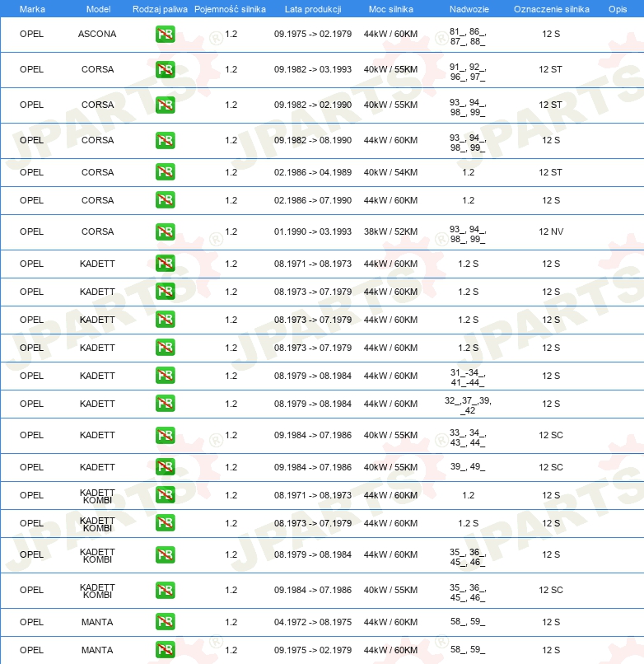Click the fuel icon for KADETT KOMBI 09.1984 -> 07.1986
Screen dimensions: 644x664
pyautogui.click(x=166, y=591)
